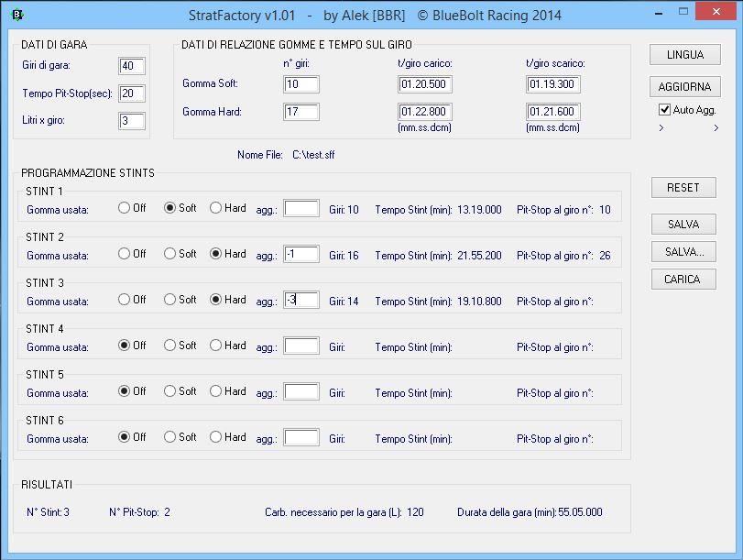Click the RESET button
The width and height of the screenshot is (743, 560).
(683, 188)
